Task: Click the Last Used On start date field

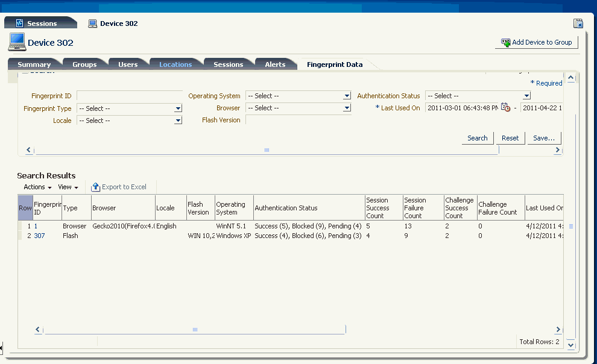Action: pos(462,108)
